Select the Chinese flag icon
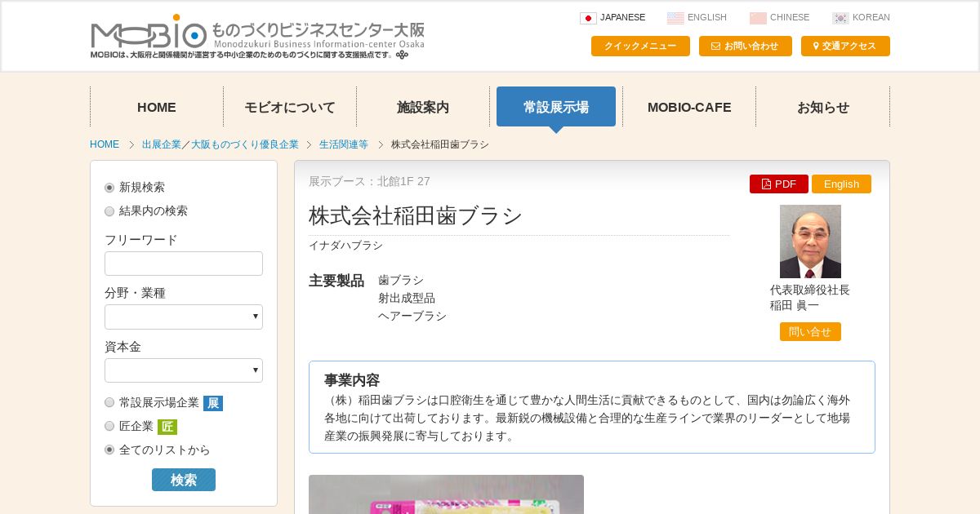 tap(758, 18)
